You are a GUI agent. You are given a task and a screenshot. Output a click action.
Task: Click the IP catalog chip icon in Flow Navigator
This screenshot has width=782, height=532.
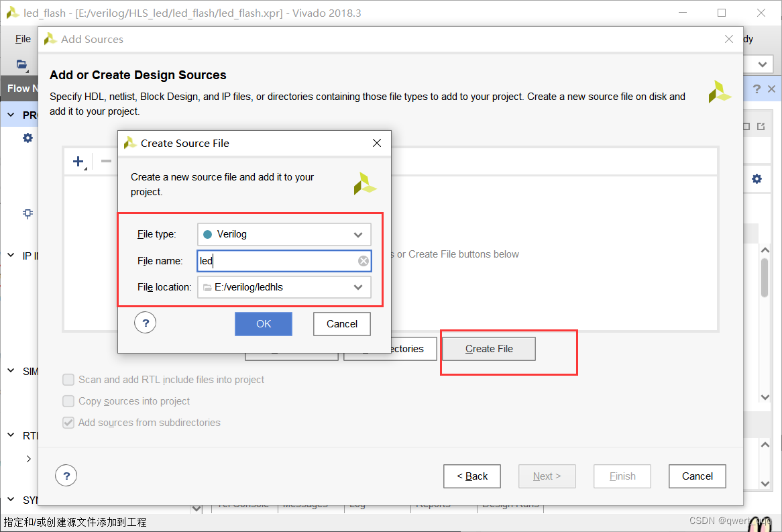coord(28,213)
